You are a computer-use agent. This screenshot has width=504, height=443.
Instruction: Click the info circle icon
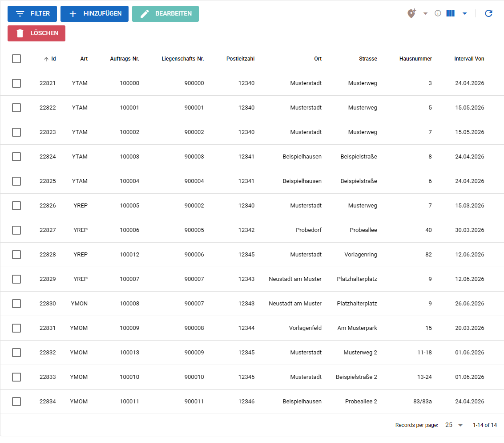(437, 13)
